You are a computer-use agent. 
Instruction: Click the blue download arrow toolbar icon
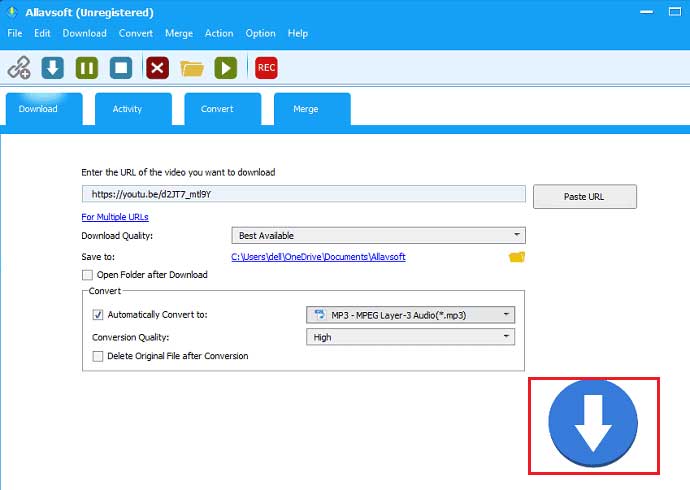(x=53, y=68)
